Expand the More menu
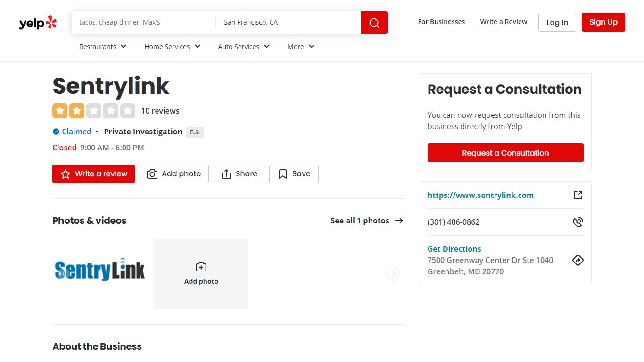This screenshot has height=362, width=644. pos(301,47)
